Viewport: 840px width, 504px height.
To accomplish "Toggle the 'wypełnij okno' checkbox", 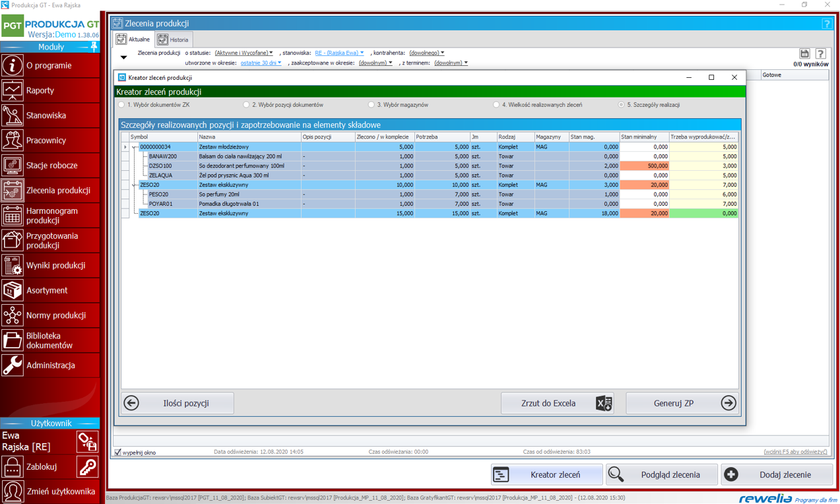I will point(118,453).
